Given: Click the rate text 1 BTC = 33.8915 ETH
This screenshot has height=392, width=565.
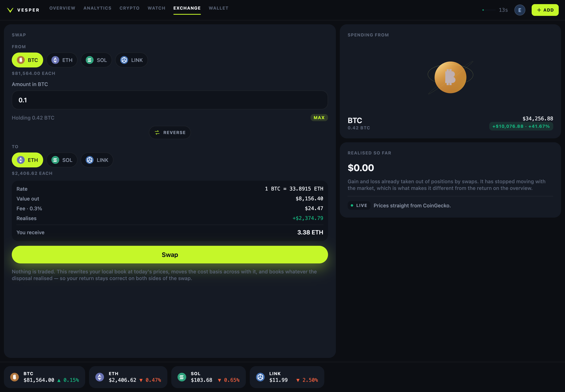Looking at the screenshot, I should 294,189.
